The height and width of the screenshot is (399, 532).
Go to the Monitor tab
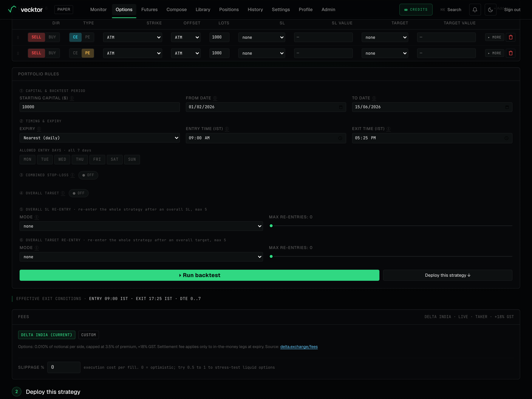tap(98, 10)
